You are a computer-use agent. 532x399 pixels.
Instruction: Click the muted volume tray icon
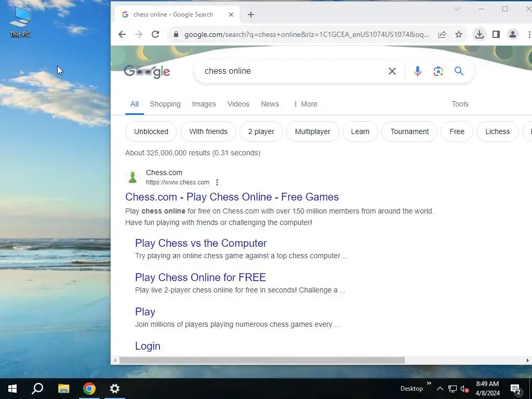464,389
